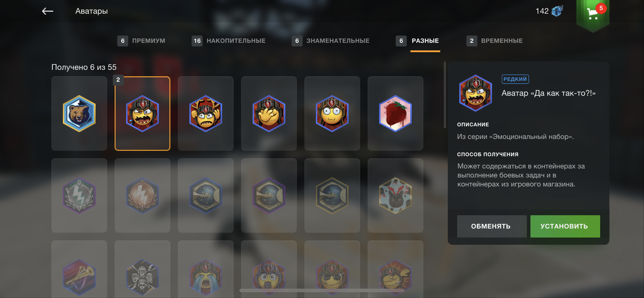The width and height of the screenshot is (644, 298).
Task: Switch to the ЗНАМЕНАТЕЛЬНЫЕ tab
Action: pyautogui.click(x=331, y=41)
